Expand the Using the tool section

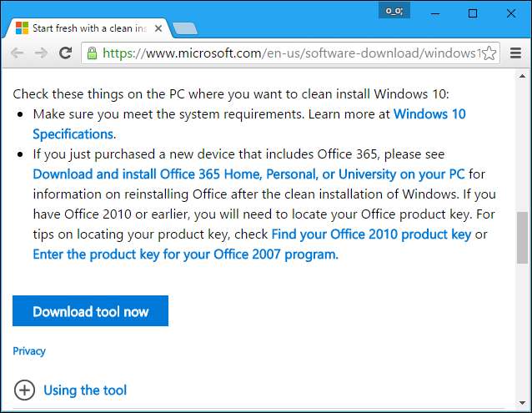point(25,390)
